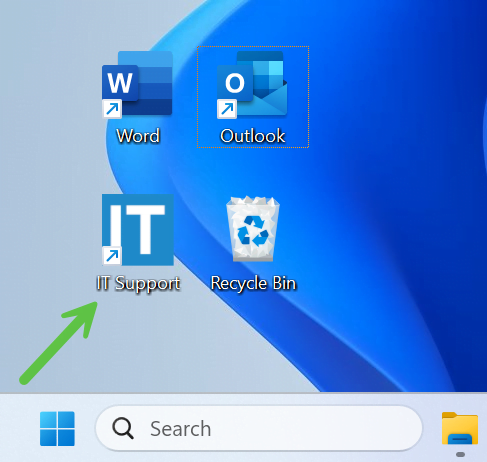Viewport: 487px width, 462px height.
Task: Click the white W tile on the Word icon
Action: (x=120, y=82)
